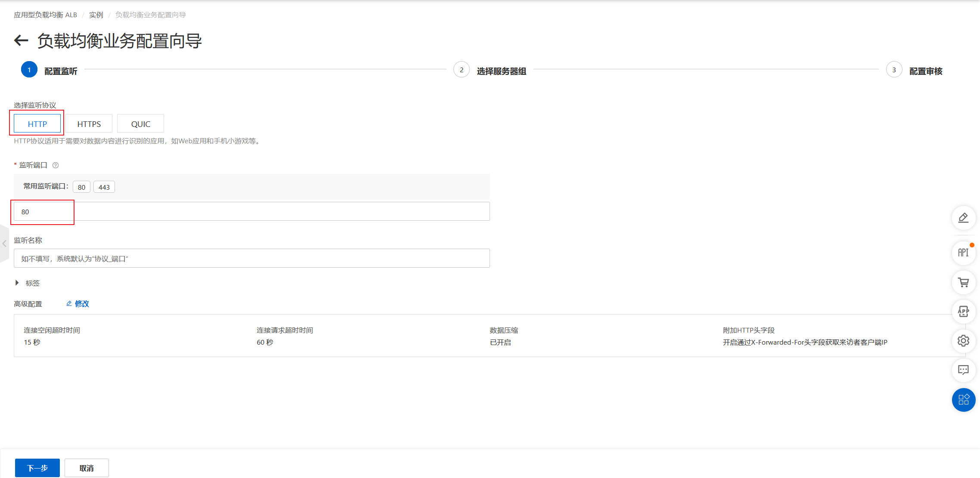Open the API floating sidebar icon
Screen dimensions: 980x478
pos(963,253)
